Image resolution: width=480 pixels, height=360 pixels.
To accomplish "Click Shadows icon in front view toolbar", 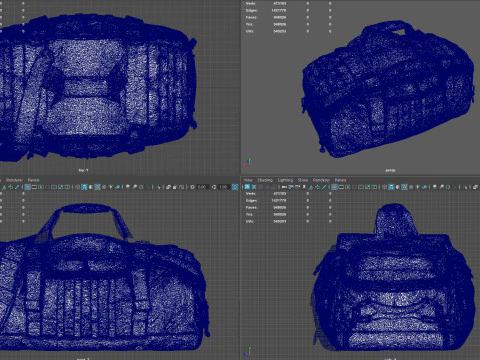I will click(118, 187).
